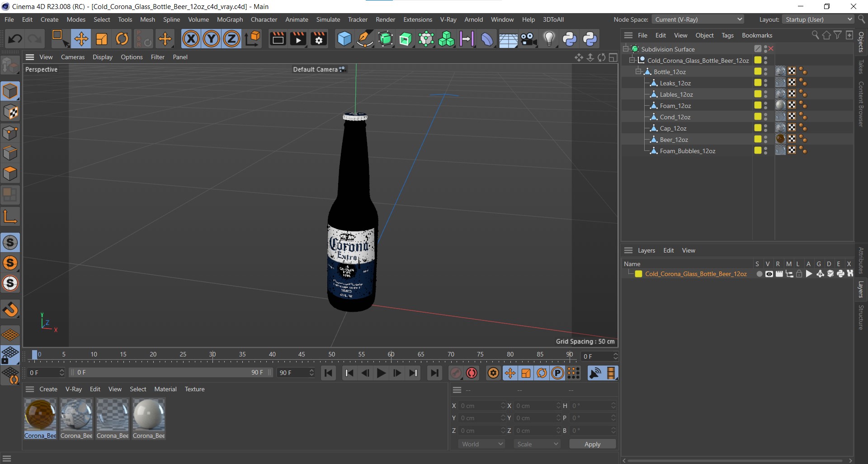Collapse Cold_Corona_Glass_Bottle_Beer_12oz null in Objects
The width and height of the screenshot is (868, 464).
click(632, 60)
